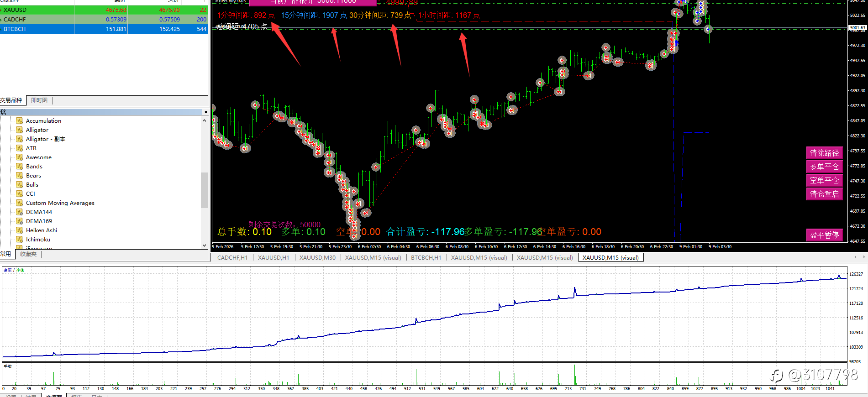
Task: Click BTCBCH bid price 151.881
Action: [116, 29]
